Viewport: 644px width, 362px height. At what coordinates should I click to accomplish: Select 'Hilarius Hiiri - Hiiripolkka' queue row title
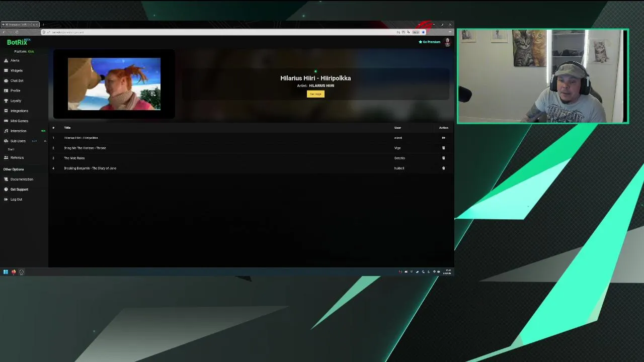click(x=81, y=138)
